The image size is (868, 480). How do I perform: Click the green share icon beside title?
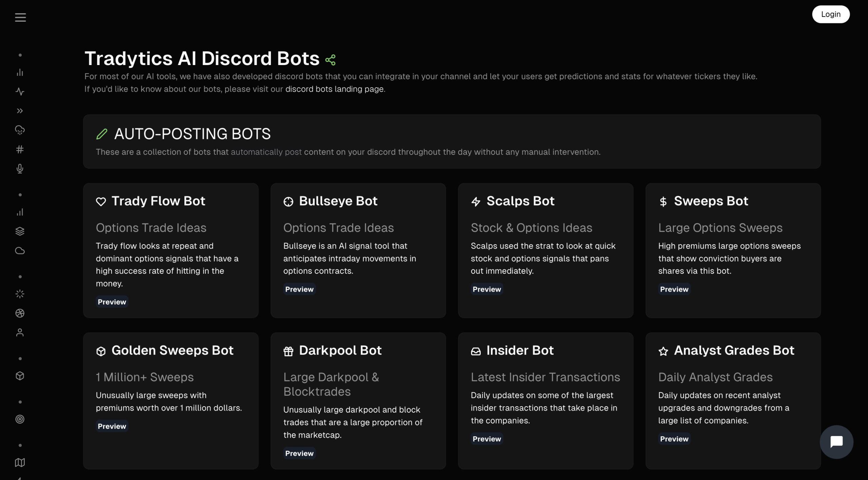click(330, 60)
